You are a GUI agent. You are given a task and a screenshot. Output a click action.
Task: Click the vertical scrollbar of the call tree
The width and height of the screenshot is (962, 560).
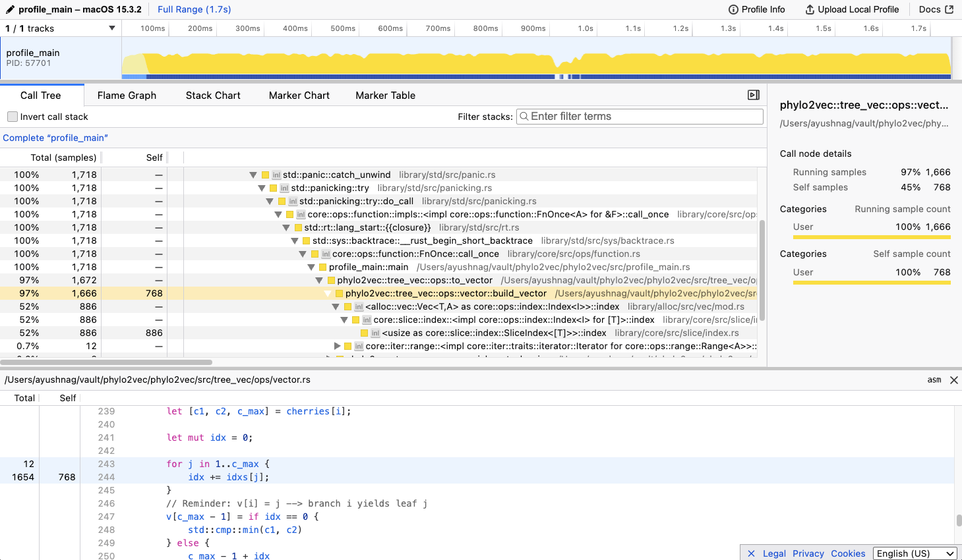[x=762, y=270]
